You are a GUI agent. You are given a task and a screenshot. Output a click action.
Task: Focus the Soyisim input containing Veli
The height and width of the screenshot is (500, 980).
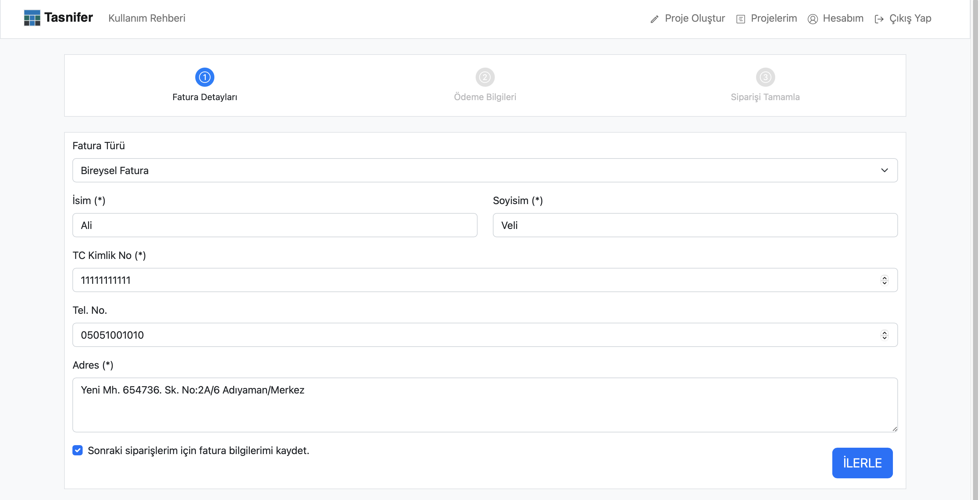coord(695,225)
